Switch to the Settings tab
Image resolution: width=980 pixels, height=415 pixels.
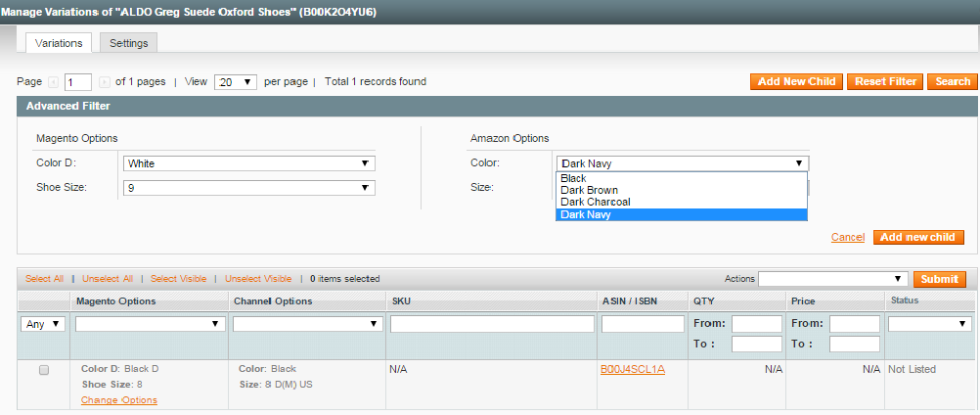coord(128,43)
